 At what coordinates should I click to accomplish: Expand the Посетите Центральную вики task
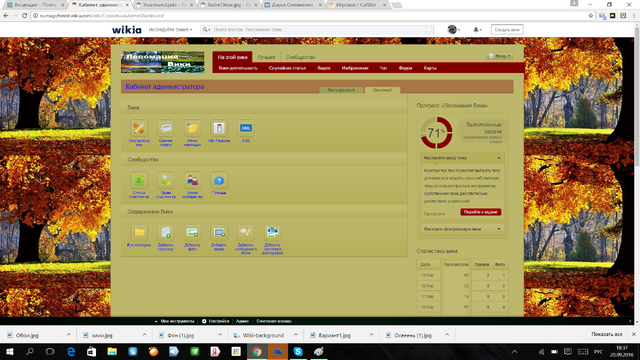(x=462, y=229)
